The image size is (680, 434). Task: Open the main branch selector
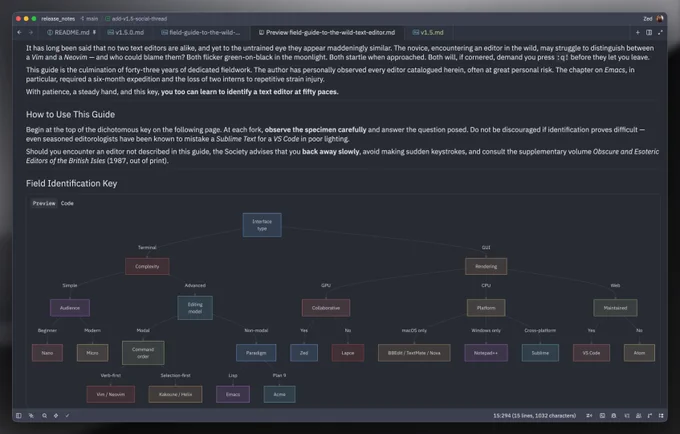pos(89,19)
